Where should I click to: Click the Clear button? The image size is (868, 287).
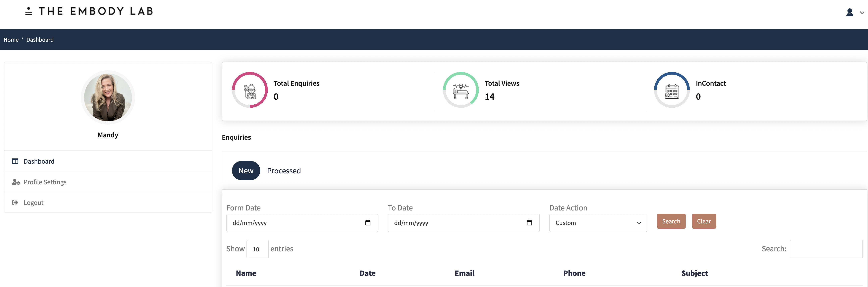704,221
